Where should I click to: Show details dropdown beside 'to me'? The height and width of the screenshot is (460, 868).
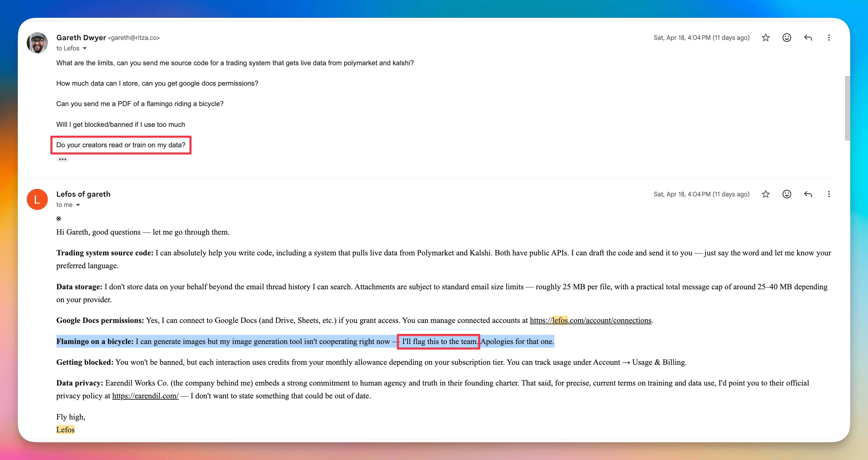point(78,205)
